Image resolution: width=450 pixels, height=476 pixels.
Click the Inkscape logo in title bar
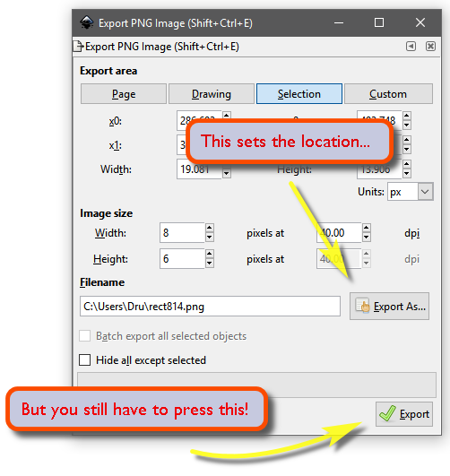pyautogui.click(x=87, y=22)
